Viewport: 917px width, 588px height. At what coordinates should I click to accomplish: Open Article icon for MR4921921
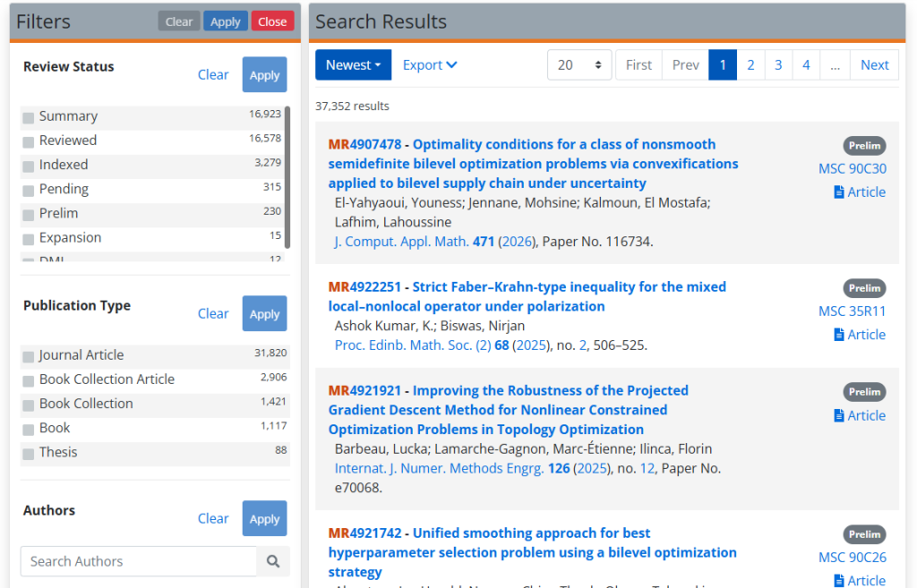pyautogui.click(x=839, y=415)
